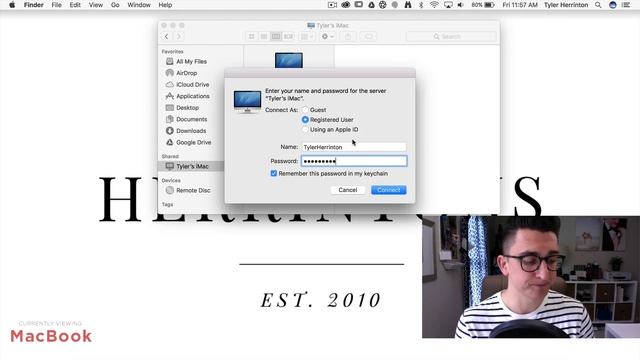Click the Fri 11:57 AM clock
The image size is (640, 360).
(x=520, y=5)
